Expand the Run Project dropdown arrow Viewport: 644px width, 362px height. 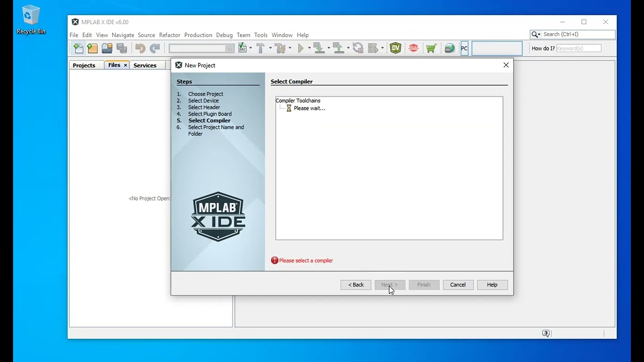pos(309,48)
